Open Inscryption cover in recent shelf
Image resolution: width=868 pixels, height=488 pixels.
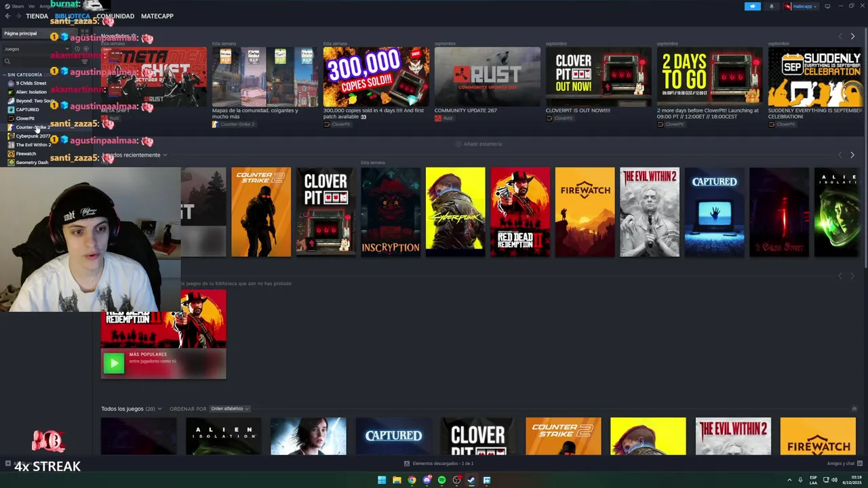click(391, 212)
